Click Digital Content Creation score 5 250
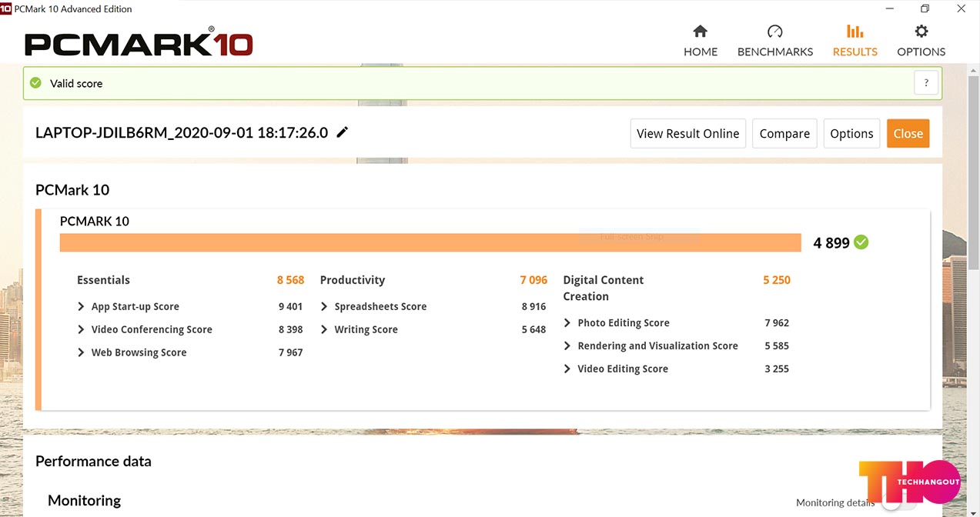The image size is (980, 517). click(777, 280)
